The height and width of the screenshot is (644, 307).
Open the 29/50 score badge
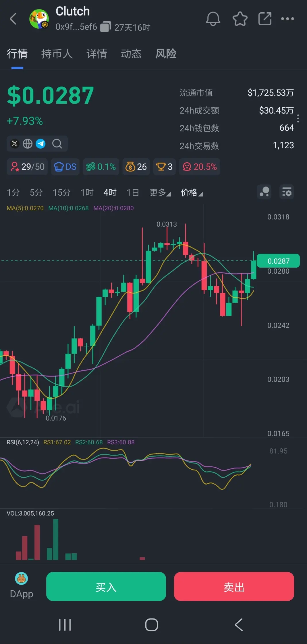[x=27, y=167]
